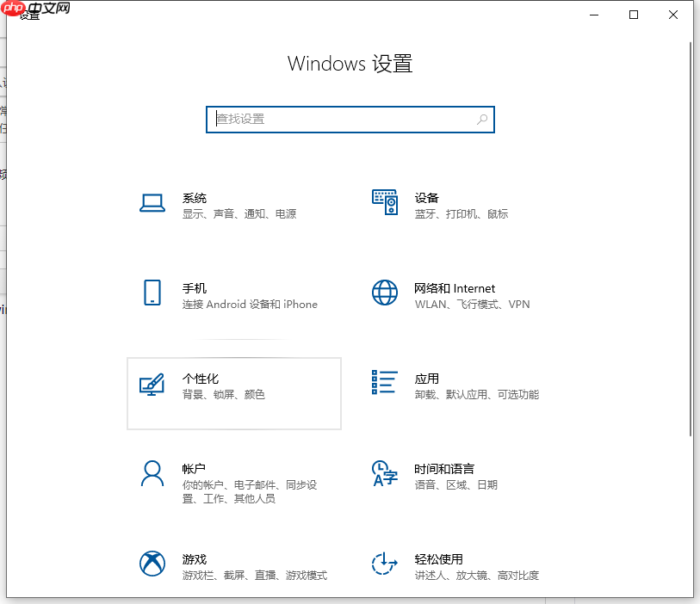This screenshot has height=604, width=700.
Task: Open 网络和 Internet settings
Action: [x=455, y=288]
